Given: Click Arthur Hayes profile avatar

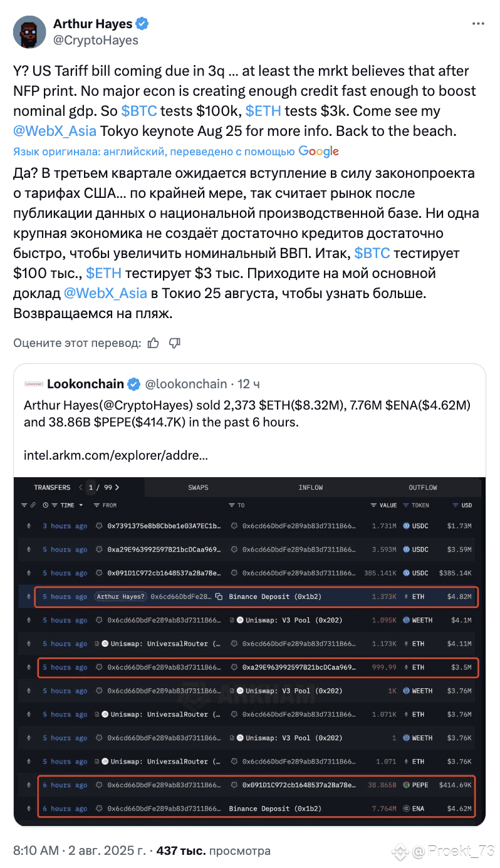Looking at the screenshot, I should pyautogui.click(x=29, y=32).
